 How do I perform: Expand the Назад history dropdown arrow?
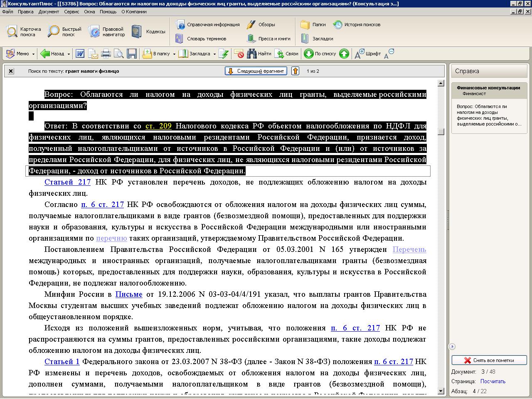pos(69,54)
